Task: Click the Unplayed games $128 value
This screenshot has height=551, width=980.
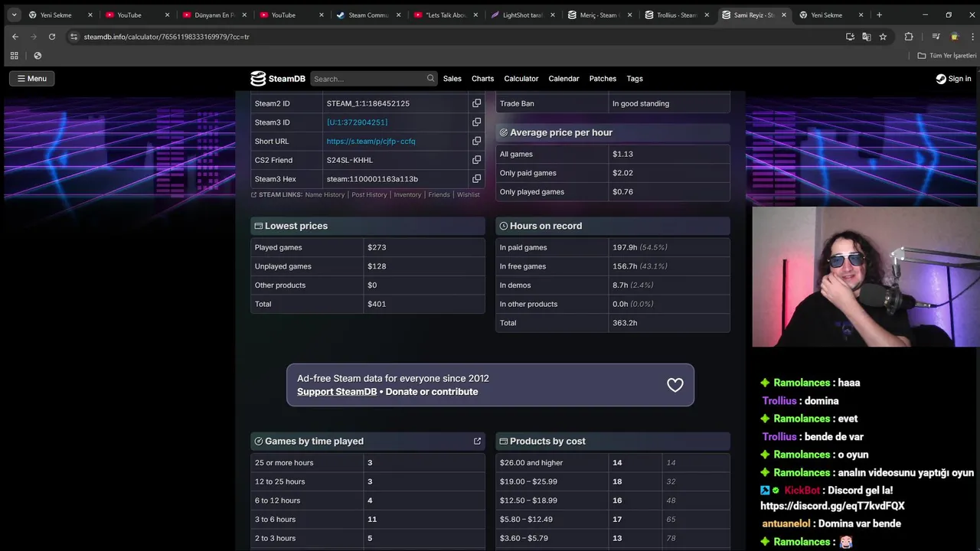Action: pos(377,266)
